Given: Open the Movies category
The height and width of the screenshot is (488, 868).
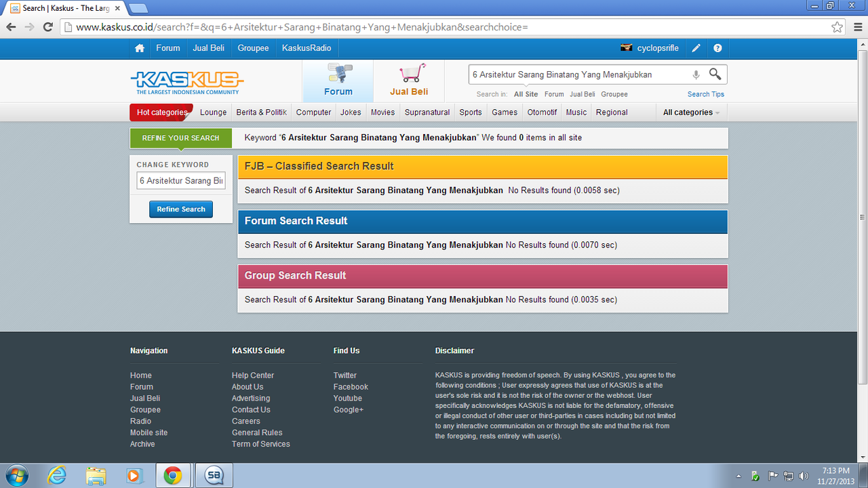Looking at the screenshot, I should [382, 113].
